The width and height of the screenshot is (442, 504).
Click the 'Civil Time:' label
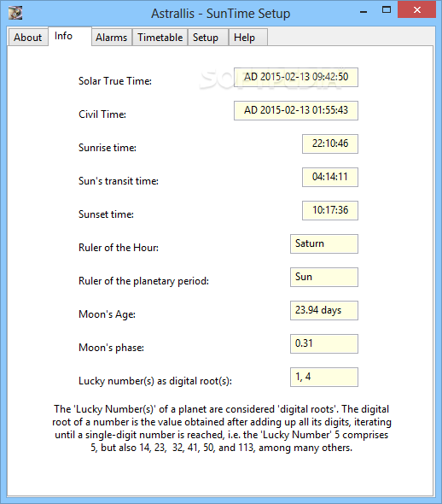[102, 114]
